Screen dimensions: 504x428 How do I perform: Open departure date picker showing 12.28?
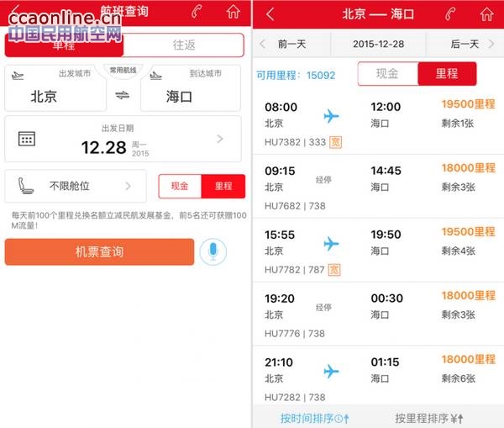click(123, 139)
